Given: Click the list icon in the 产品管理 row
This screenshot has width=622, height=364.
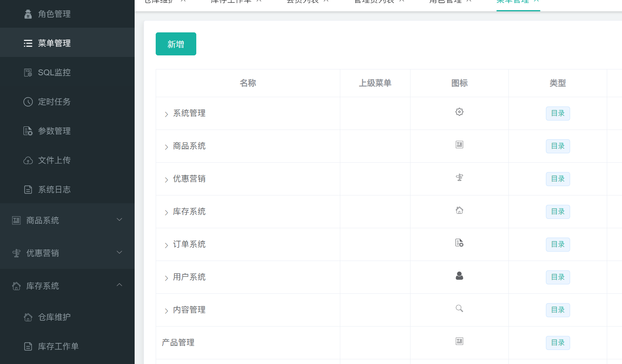Looking at the screenshot, I should pos(460,341).
